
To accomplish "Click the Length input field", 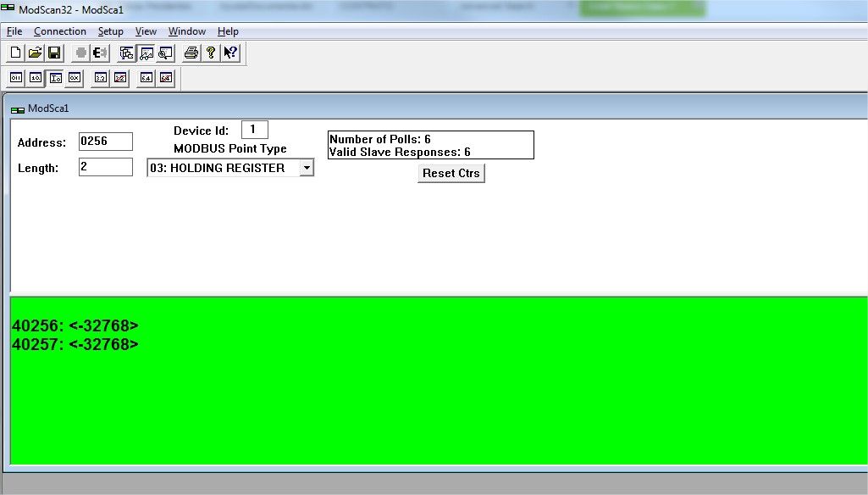I will coord(106,167).
